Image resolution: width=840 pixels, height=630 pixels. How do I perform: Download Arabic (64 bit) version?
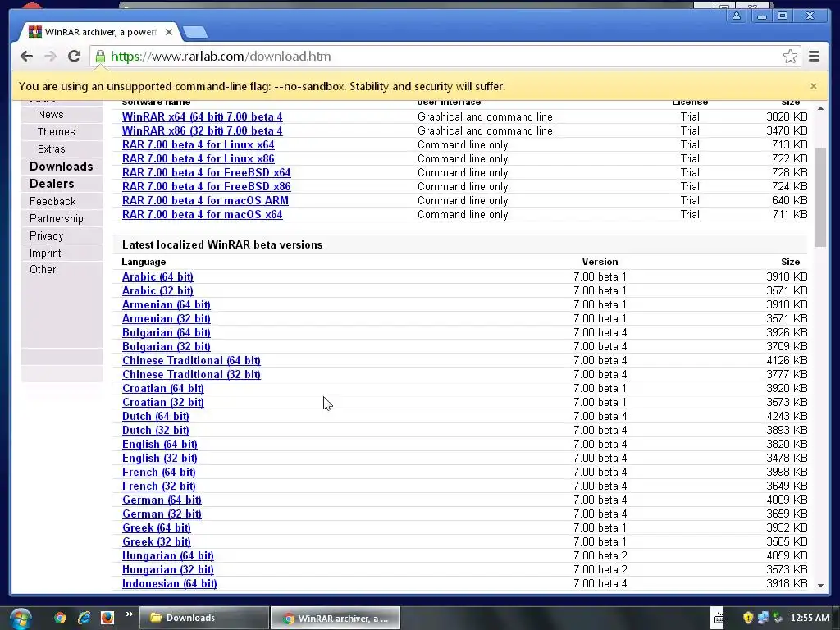(x=157, y=277)
